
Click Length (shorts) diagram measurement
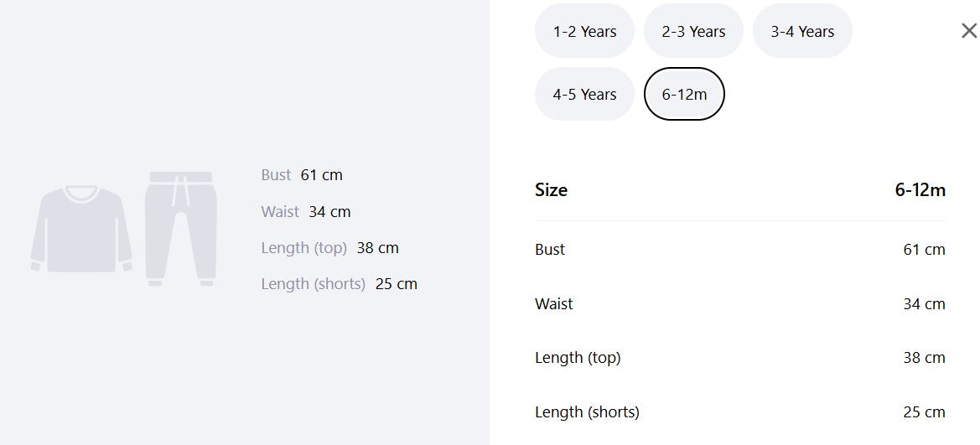(340, 284)
